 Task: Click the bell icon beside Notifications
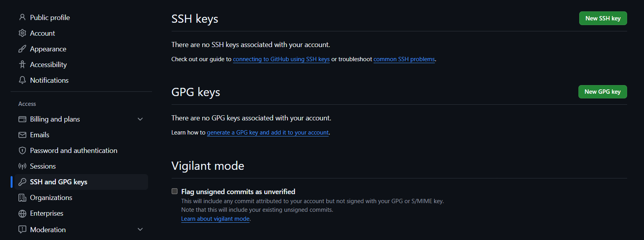(22, 80)
